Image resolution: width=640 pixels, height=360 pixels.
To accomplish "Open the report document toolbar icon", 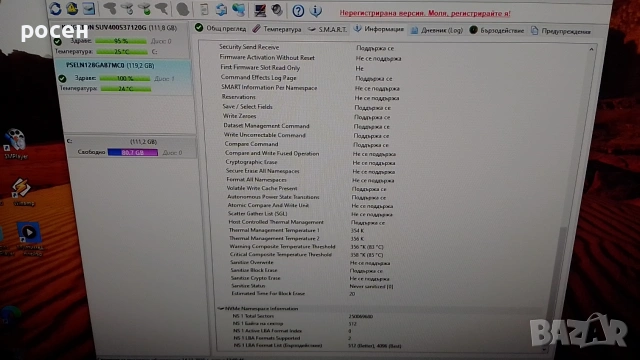I will tap(204, 9).
